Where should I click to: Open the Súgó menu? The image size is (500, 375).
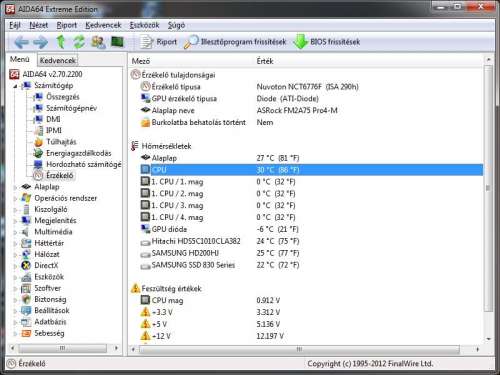[176, 25]
